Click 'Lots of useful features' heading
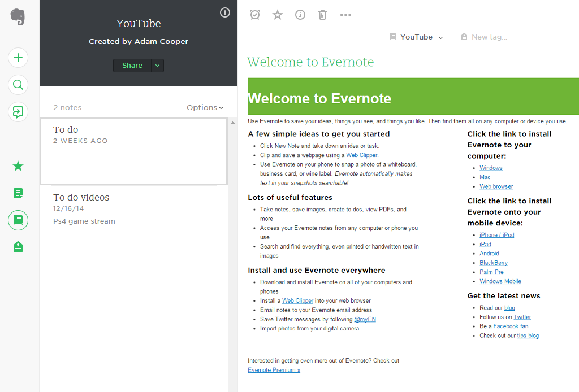This screenshot has height=392, width=579. pyautogui.click(x=290, y=197)
